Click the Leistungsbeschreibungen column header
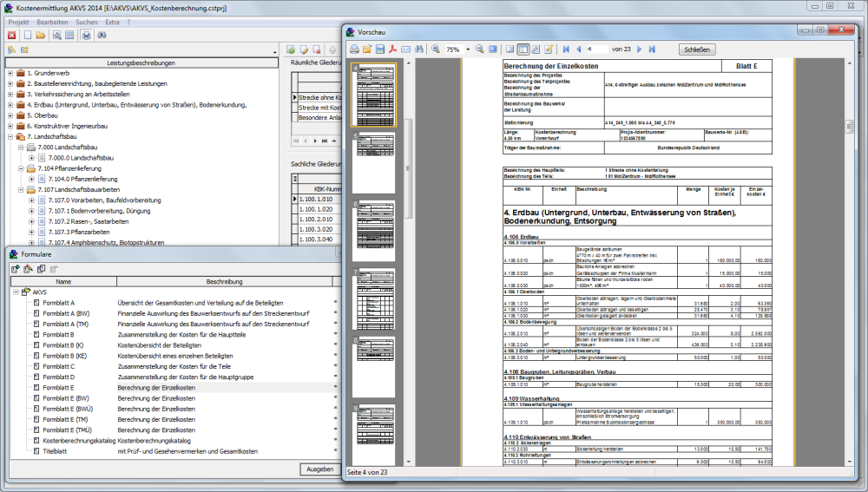The width and height of the screenshot is (868, 492). 141,63
